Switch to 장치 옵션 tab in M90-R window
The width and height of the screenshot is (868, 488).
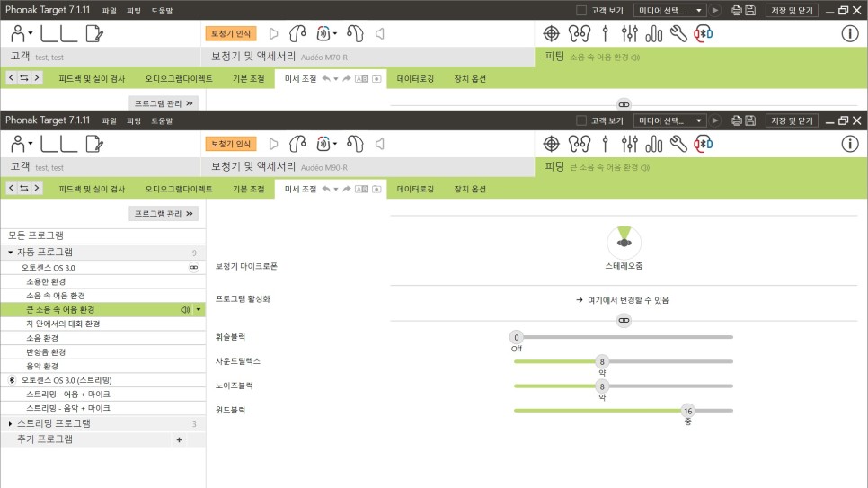pos(470,189)
